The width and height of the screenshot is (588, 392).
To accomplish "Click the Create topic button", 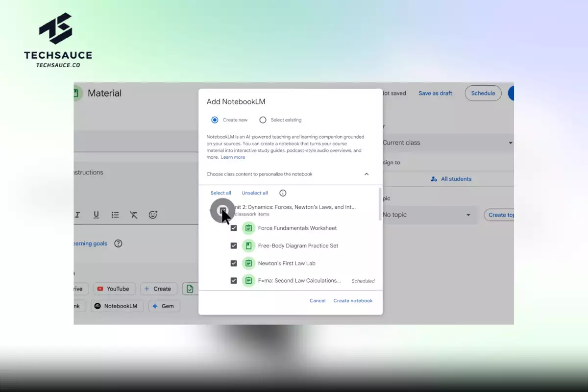I will point(499,215).
